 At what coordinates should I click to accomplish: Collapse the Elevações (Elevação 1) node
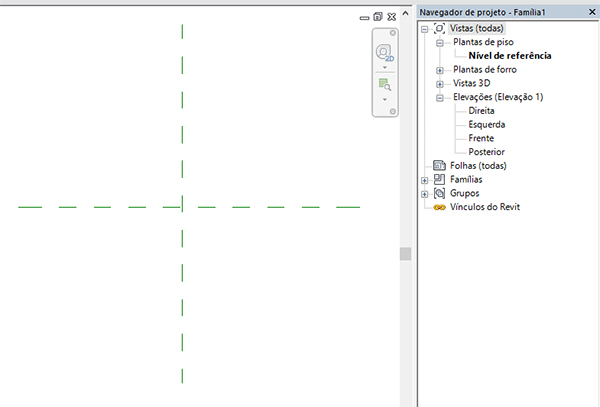coord(439,98)
